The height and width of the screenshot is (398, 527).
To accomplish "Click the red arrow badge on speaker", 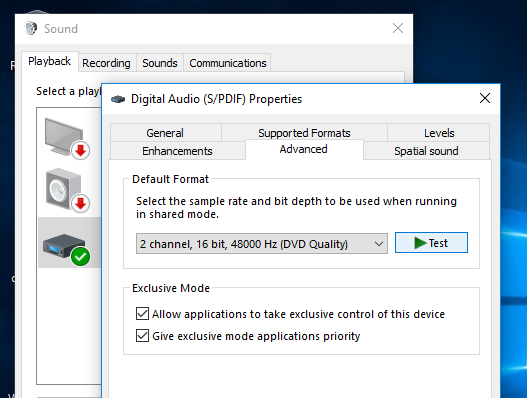I will tap(80, 203).
